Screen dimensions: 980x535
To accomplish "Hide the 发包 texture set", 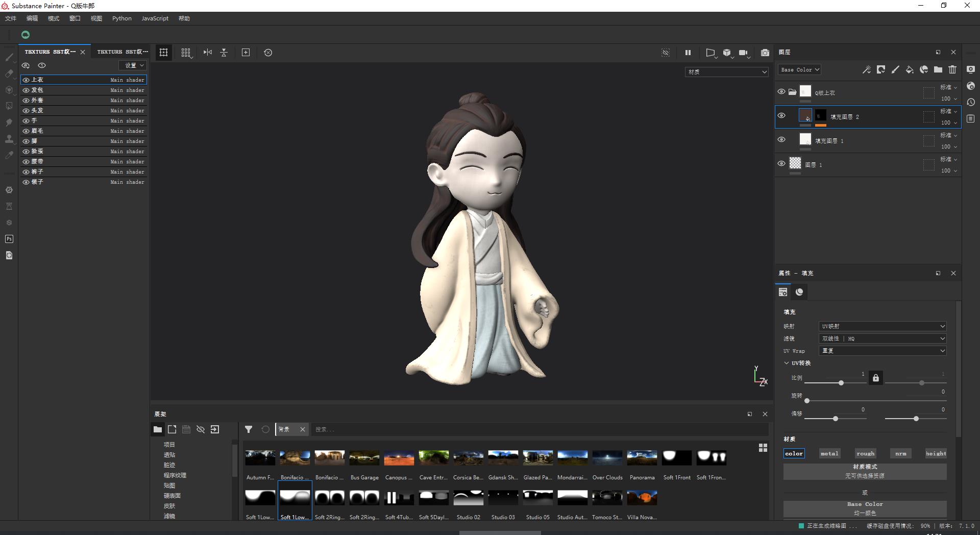I will click(x=26, y=90).
